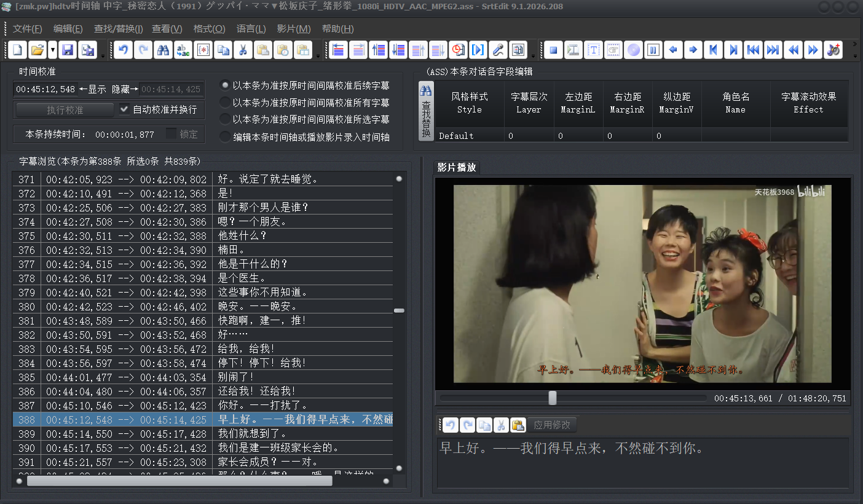This screenshot has width=863, height=504.
Task: Click the 应用修改 apply button
Action: click(553, 425)
